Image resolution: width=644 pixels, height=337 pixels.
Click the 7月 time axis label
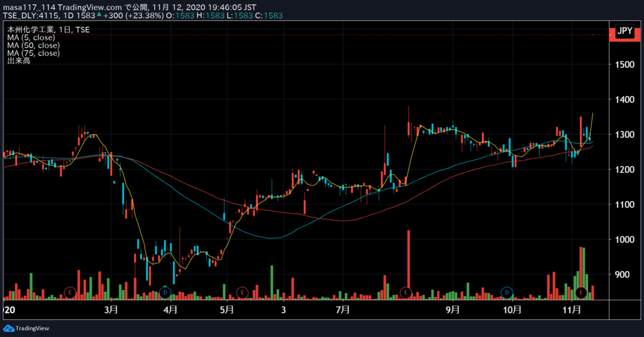343,309
